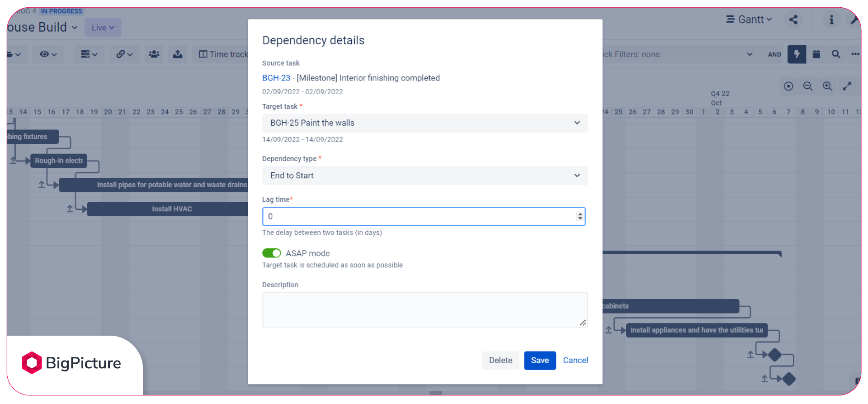The image size is (868, 404).
Task: Click the fullscreen expand arrows icon
Action: [x=847, y=86]
